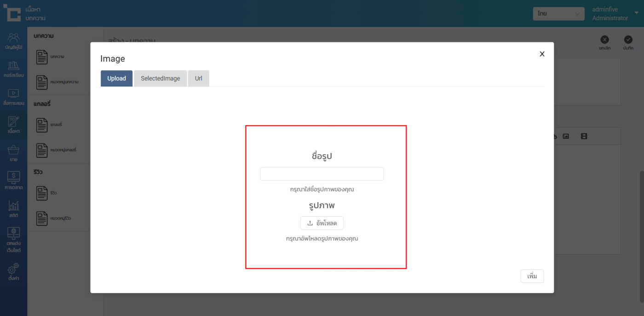Expand the ไทย language dropdown
The image size is (644, 316).
(x=558, y=14)
